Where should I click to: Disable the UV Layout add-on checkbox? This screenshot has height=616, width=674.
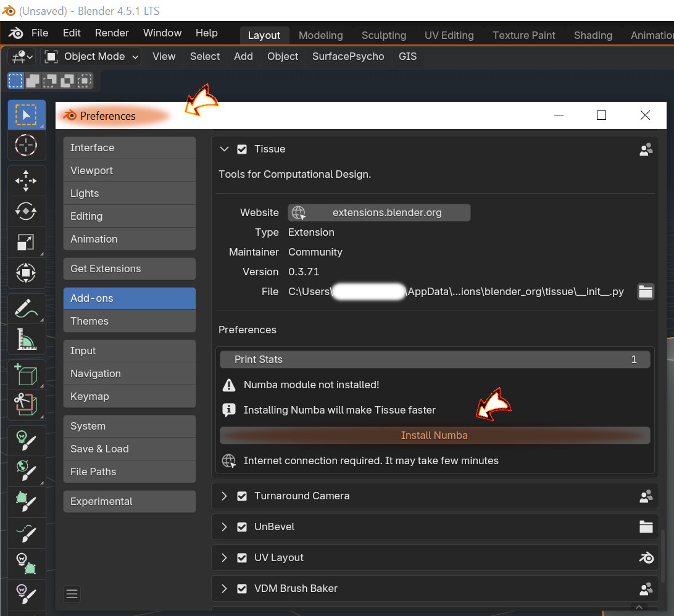click(242, 558)
